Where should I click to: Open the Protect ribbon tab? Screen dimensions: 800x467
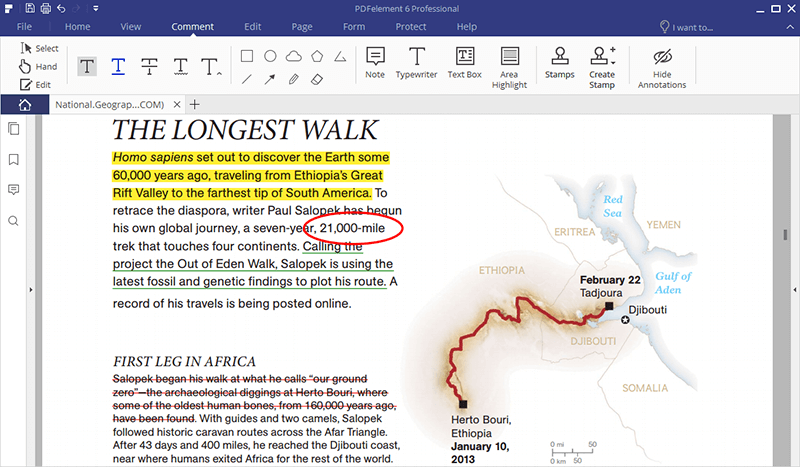(411, 26)
